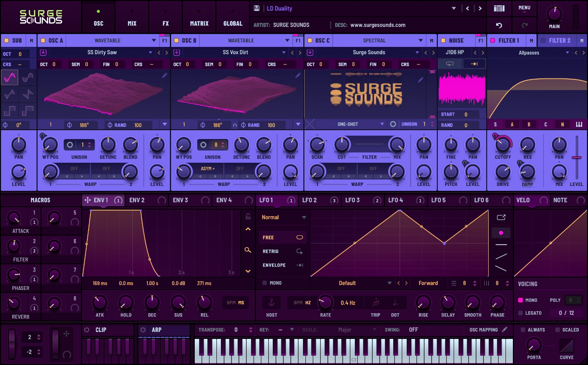Toggle OSC A power switch
This screenshot has height=365, width=588.
click(x=43, y=40)
